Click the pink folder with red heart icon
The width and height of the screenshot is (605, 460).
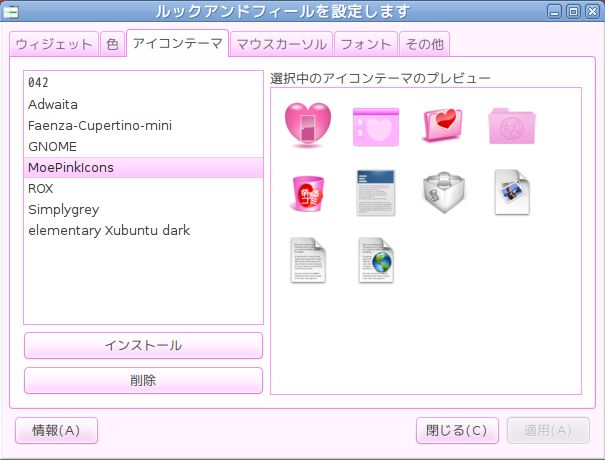443,125
